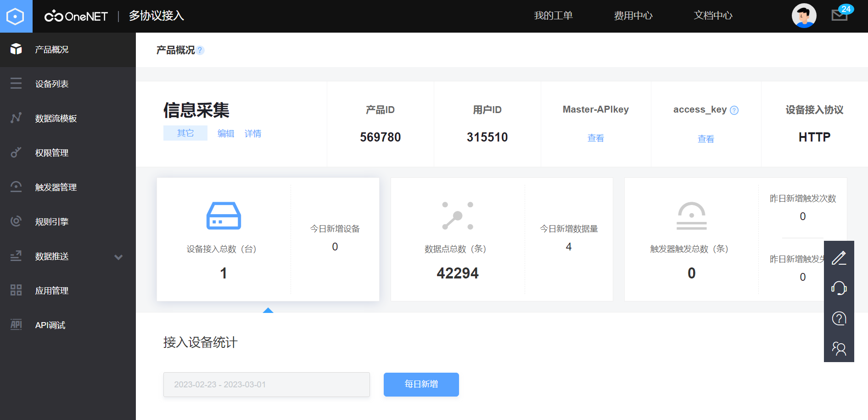View the access_key via 查看 link

tap(706, 139)
